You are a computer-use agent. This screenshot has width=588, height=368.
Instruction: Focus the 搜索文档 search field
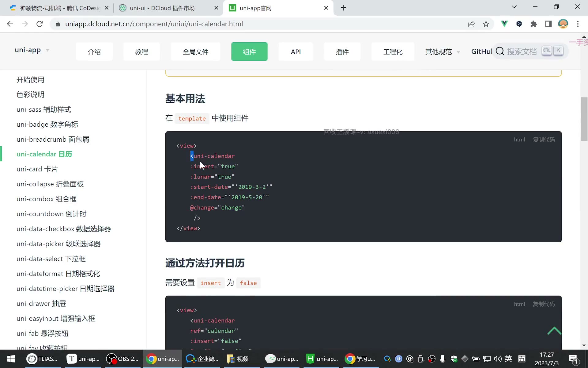click(531, 51)
